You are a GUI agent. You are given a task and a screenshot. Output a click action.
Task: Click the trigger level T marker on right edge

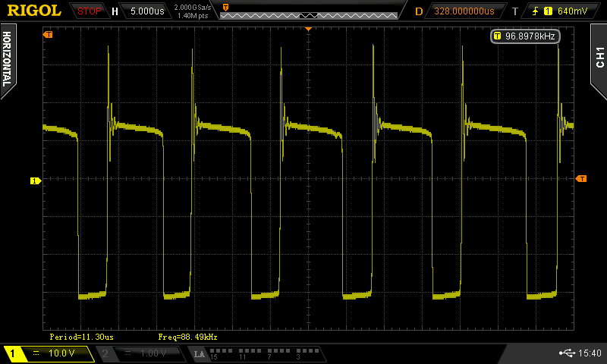coord(581,179)
